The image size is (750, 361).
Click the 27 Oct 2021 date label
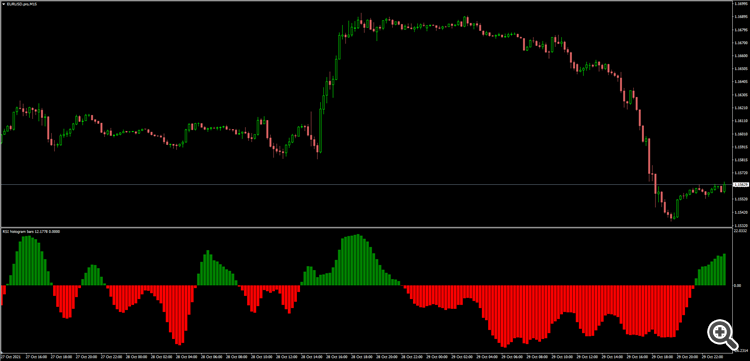pos(11,356)
